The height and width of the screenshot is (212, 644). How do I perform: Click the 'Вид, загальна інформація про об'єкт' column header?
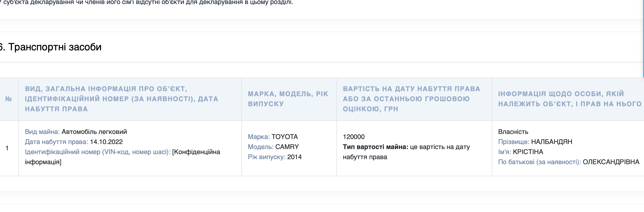coord(121,99)
